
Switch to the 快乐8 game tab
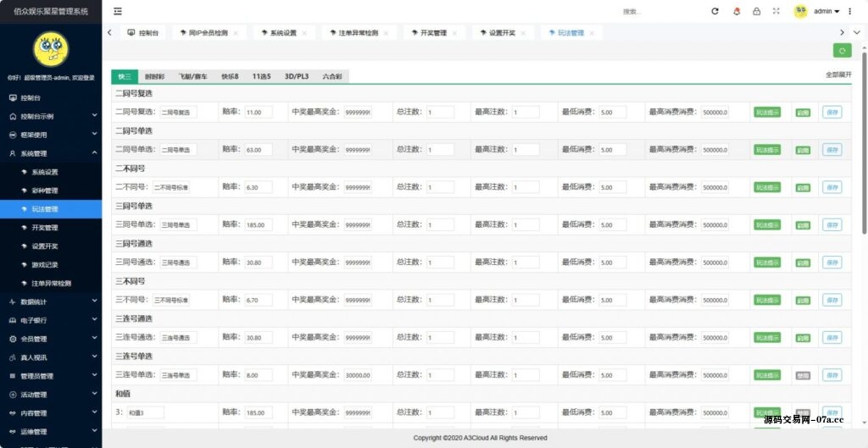click(x=230, y=77)
